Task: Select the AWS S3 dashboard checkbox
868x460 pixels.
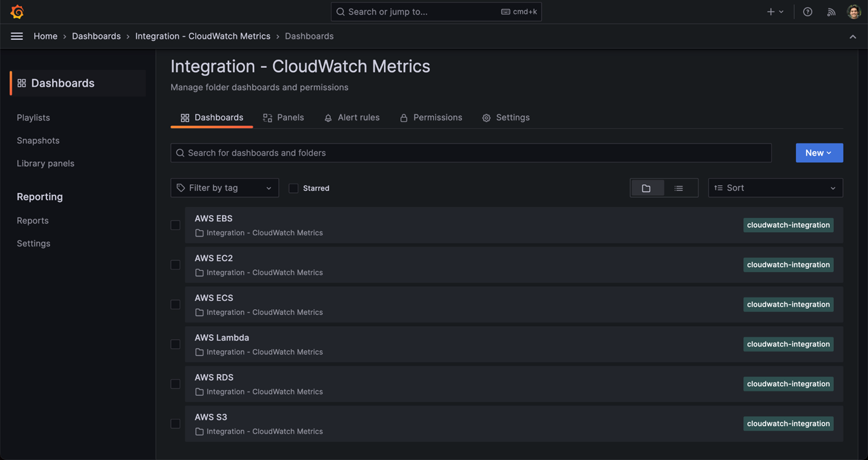Action: click(175, 424)
